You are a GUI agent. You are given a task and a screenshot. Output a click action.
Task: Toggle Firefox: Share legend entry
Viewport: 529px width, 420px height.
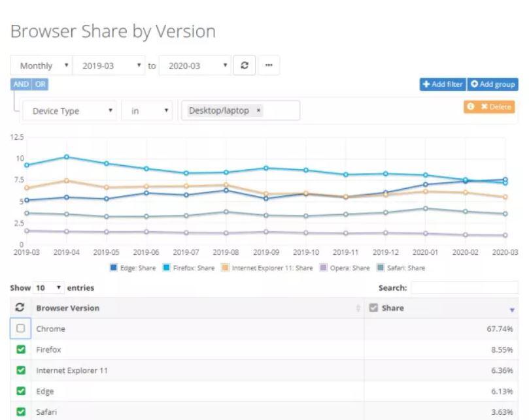point(191,268)
